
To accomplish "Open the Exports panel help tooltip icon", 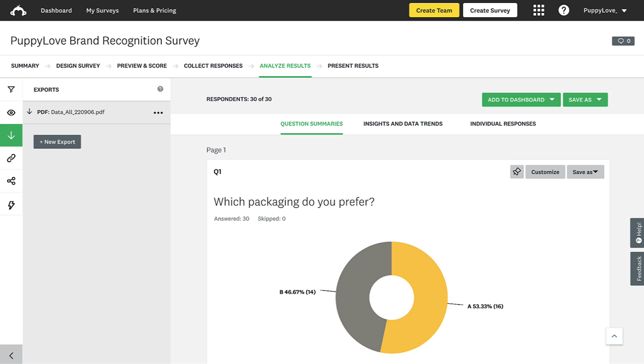I will pyautogui.click(x=160, y=89).
